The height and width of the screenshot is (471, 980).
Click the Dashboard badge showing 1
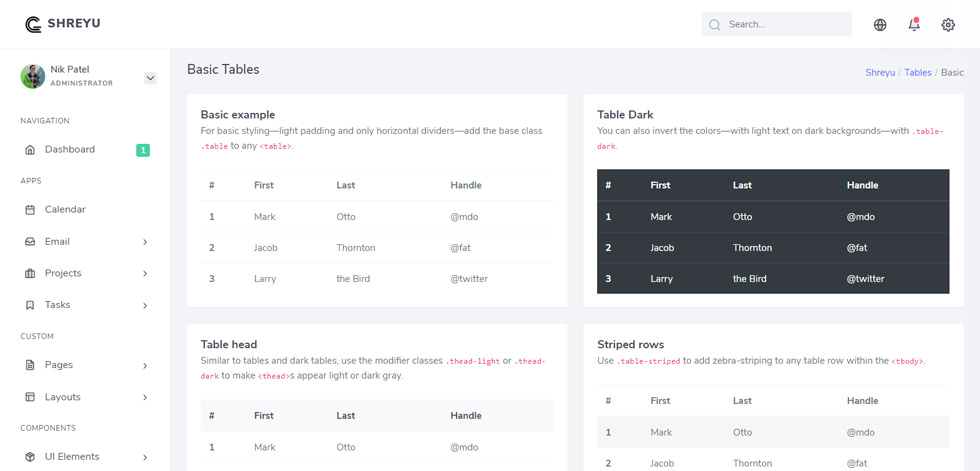pyautogui.click(x=143, y=150)
